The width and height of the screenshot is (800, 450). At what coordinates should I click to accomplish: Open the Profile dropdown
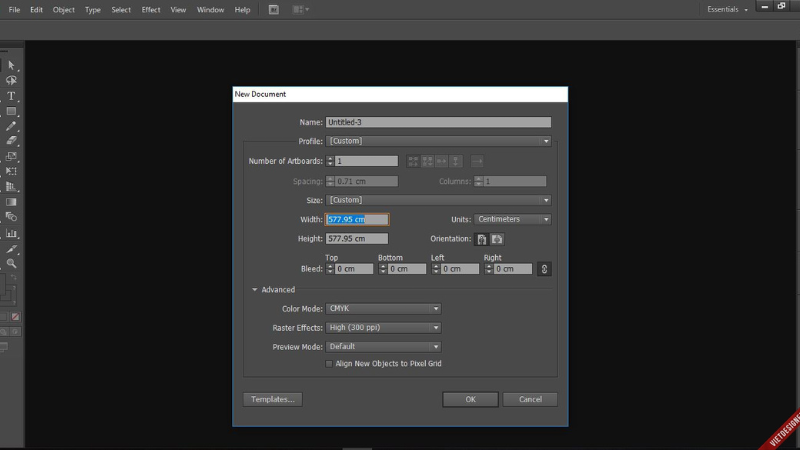pyautogui.click(x=438, y=141)
